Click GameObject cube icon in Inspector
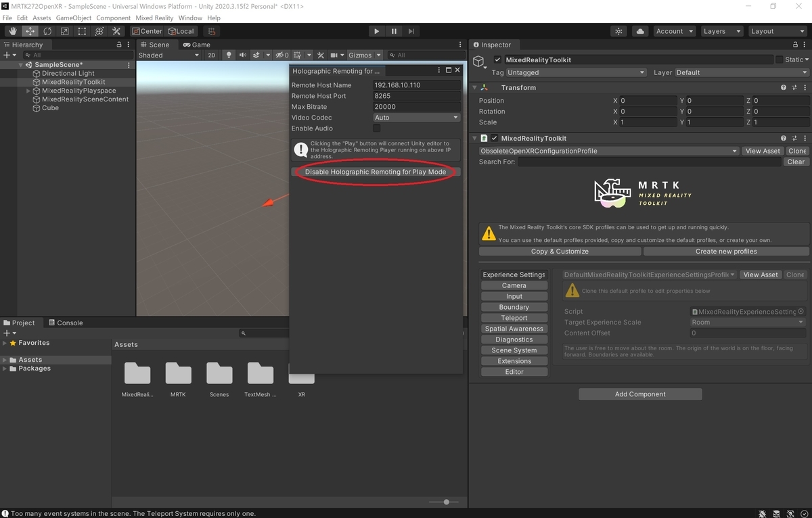This screenshot has height=518, width=812. pos(479,62)
